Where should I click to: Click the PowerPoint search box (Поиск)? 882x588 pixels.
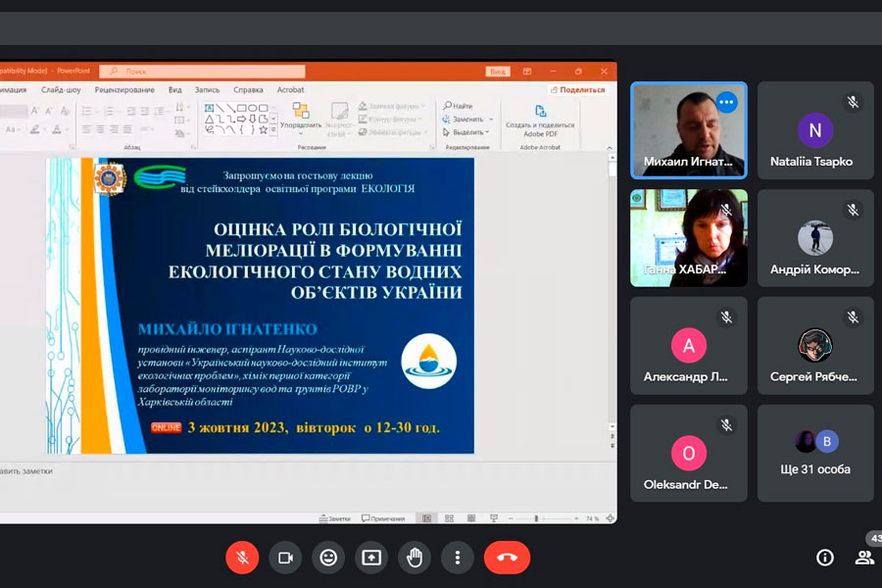(x=203, y=72)
